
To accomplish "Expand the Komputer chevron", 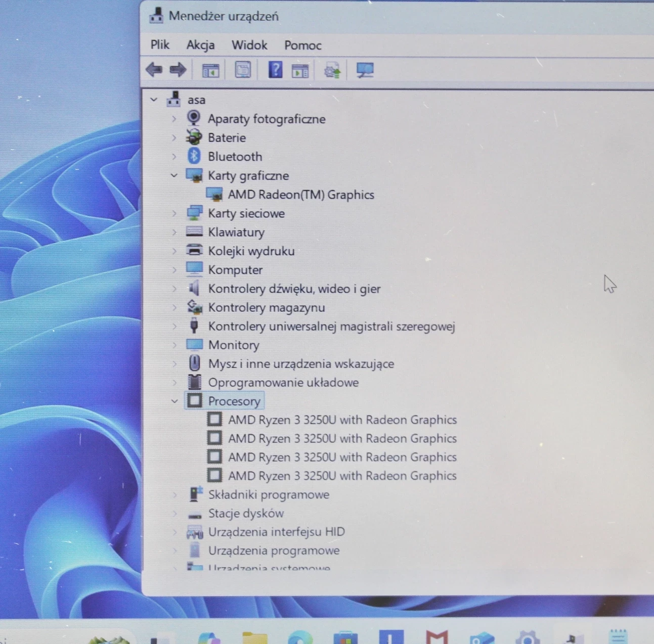I will coord(174,269).
